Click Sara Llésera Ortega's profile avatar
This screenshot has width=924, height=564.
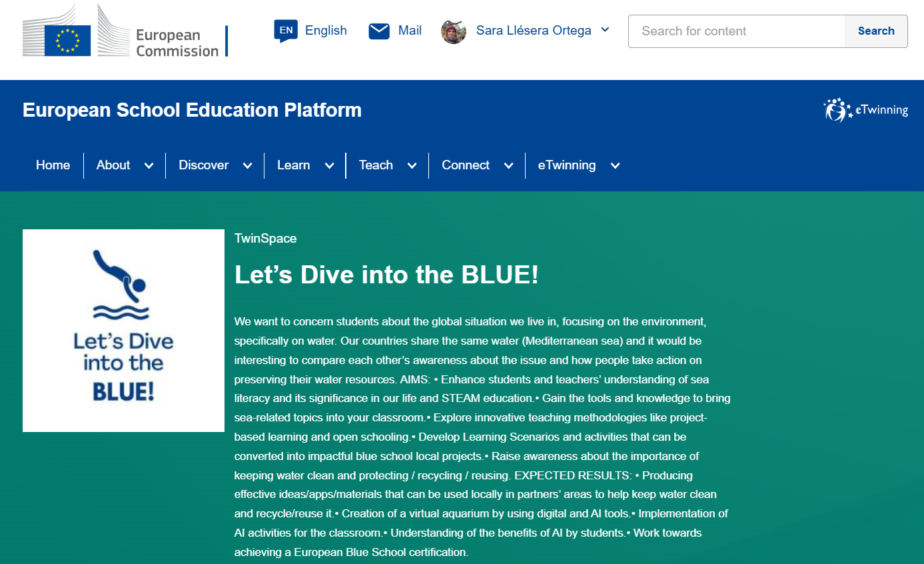point(454,31)
